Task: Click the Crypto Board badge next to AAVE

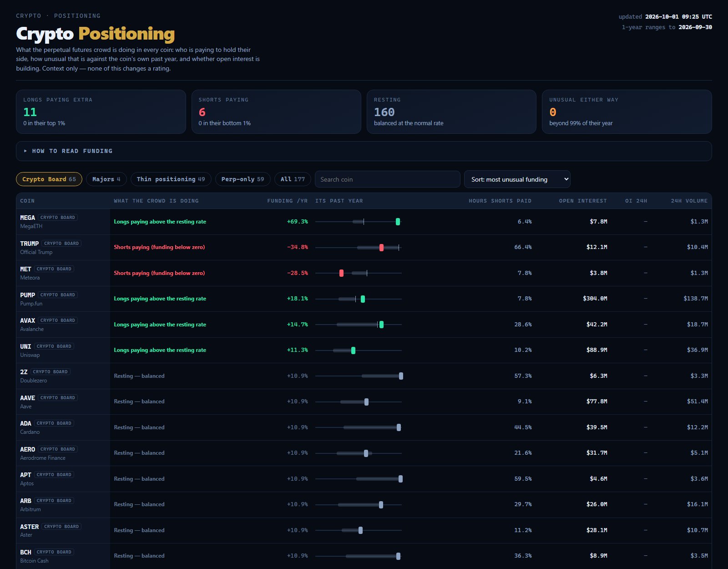Action: 58,398
